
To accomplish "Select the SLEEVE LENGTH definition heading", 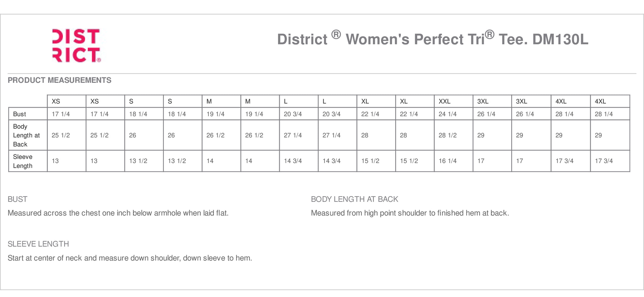I will 38,244.
